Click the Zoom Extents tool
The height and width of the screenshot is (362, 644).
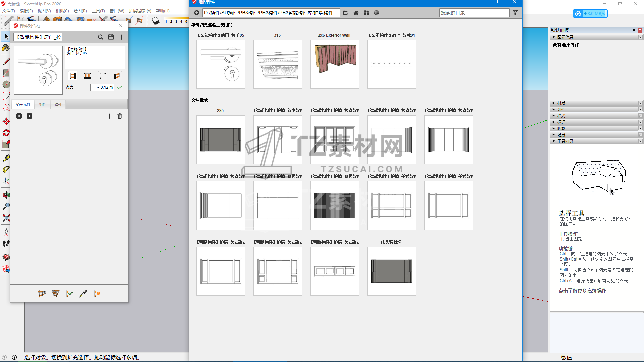[6, 218]
